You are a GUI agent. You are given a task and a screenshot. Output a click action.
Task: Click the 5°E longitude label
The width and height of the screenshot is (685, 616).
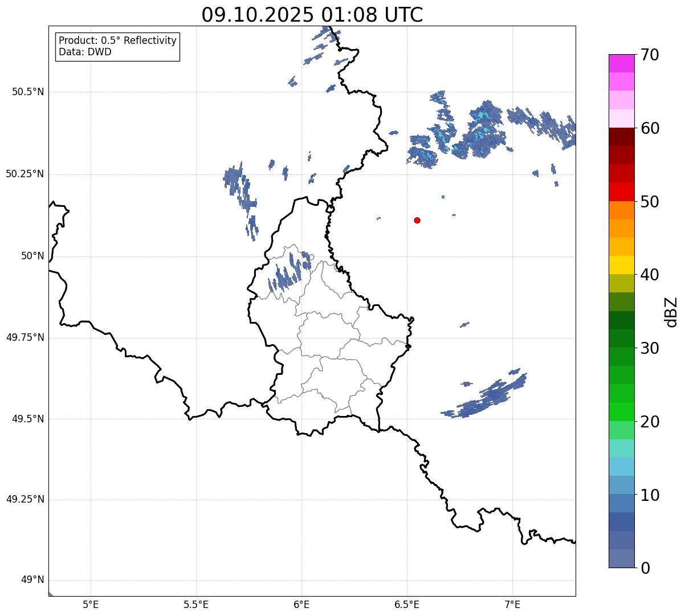click(91, 604)
